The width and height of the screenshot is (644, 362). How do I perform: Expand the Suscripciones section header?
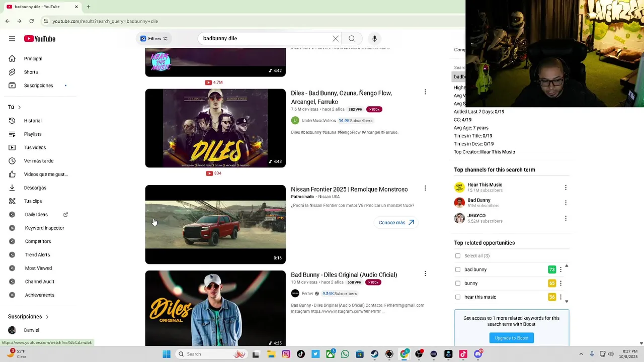pyautogui.click(x=28, y=317)
